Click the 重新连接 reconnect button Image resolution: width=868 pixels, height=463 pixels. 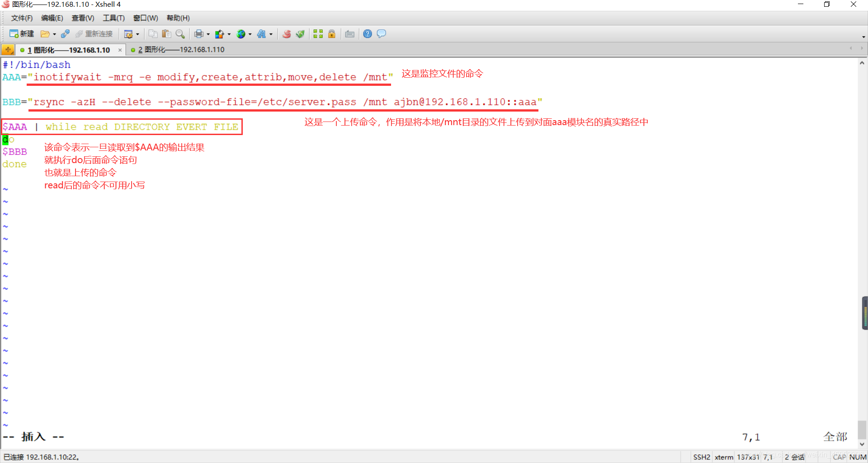94,34
